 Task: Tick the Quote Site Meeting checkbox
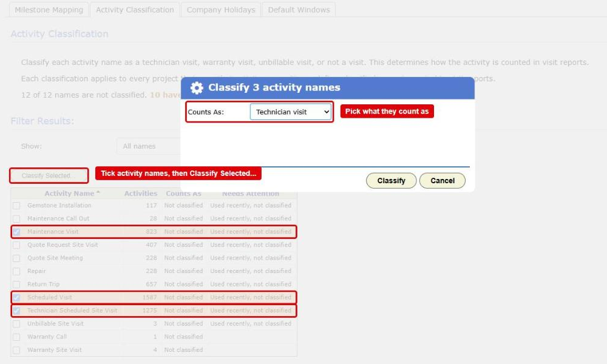coord(16,258)
